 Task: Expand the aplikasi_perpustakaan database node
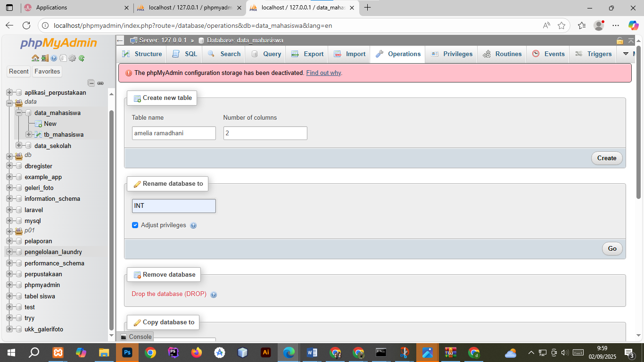point(9,92)
